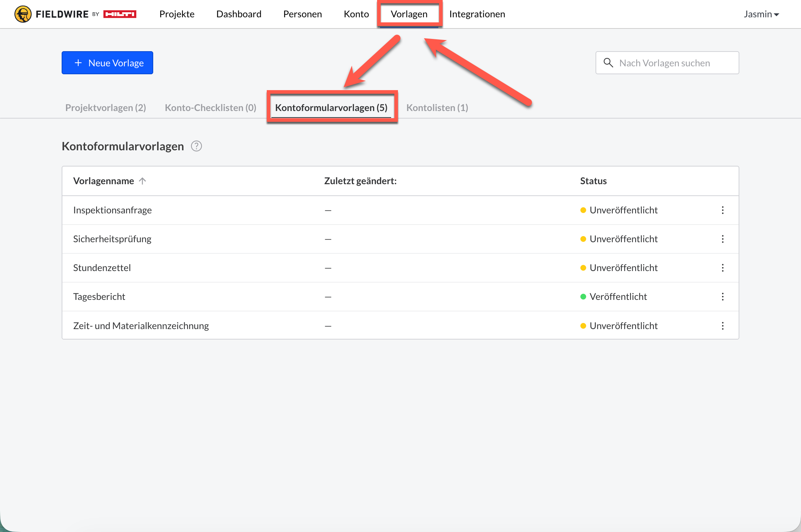The image size is (801, 532).
Task: Open the Kontolisten (1) tab
Action: [x=437, y=108]
